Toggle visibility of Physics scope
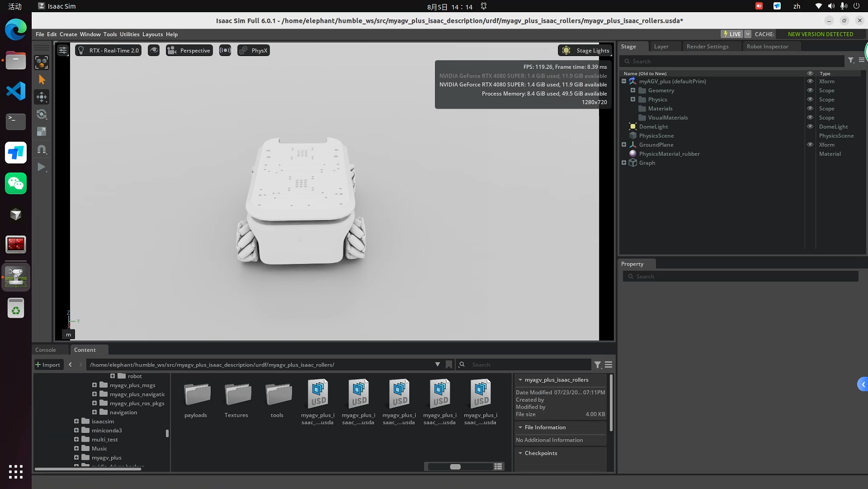 (x=810, y=100)
